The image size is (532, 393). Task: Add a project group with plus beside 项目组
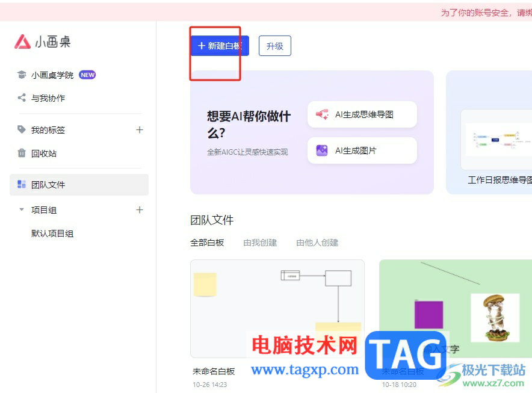point(140,209)
